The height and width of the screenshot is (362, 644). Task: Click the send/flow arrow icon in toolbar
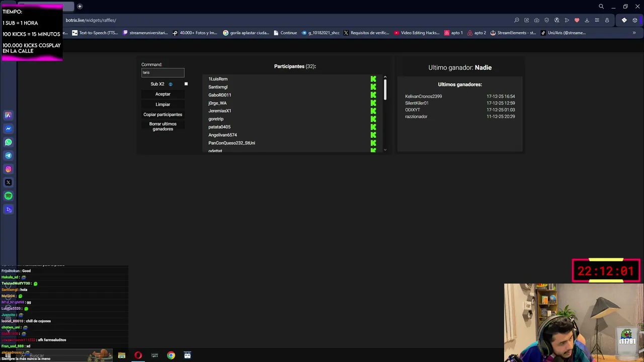coord(567,20)
